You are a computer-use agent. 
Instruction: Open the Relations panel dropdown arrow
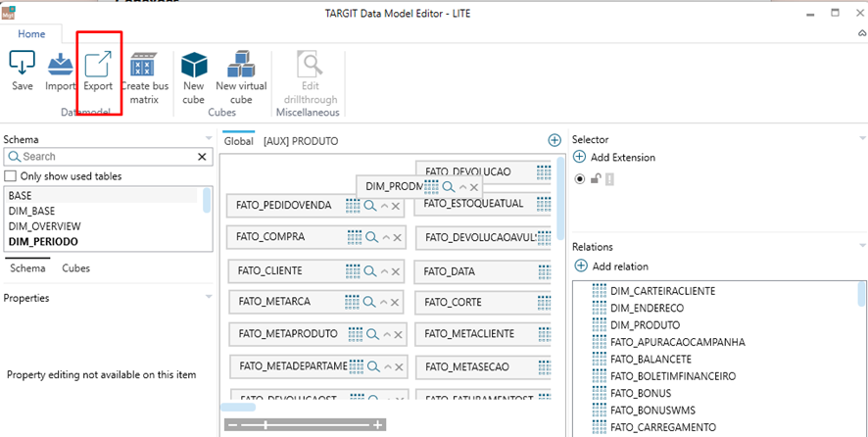862,245
